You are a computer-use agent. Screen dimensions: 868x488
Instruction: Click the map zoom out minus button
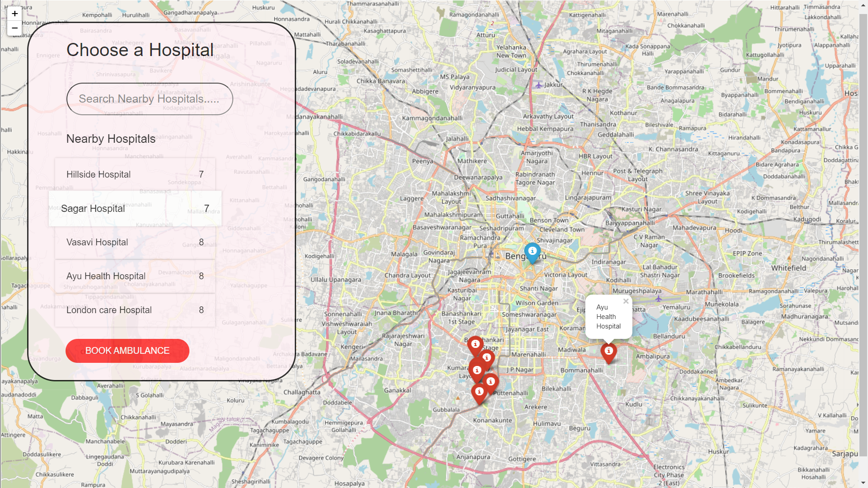point(14,28)
